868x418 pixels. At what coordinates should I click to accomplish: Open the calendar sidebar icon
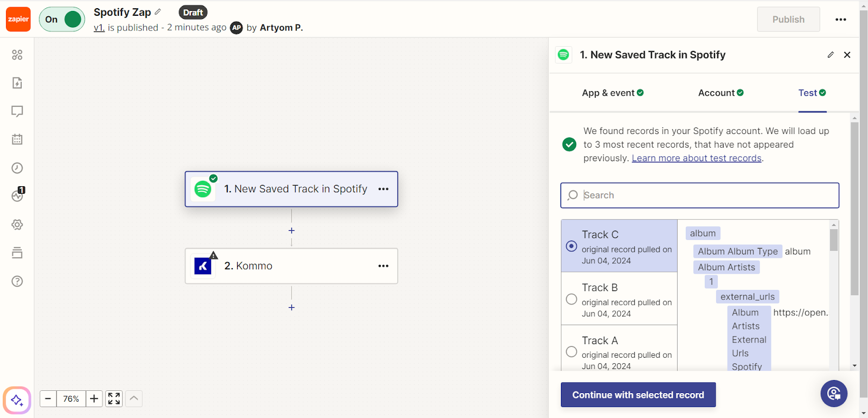(x=17, y=140)
